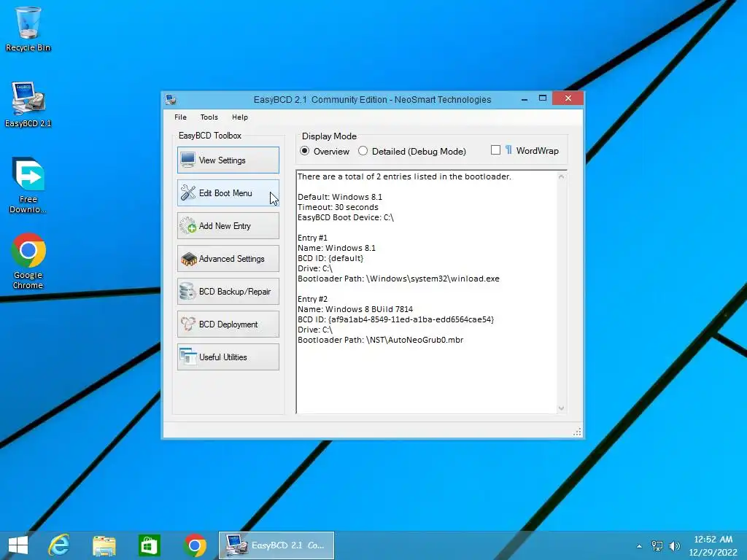Open the Windows Store from the taskbar
Viewport: 747px width, 560px height.
[149, 545]
